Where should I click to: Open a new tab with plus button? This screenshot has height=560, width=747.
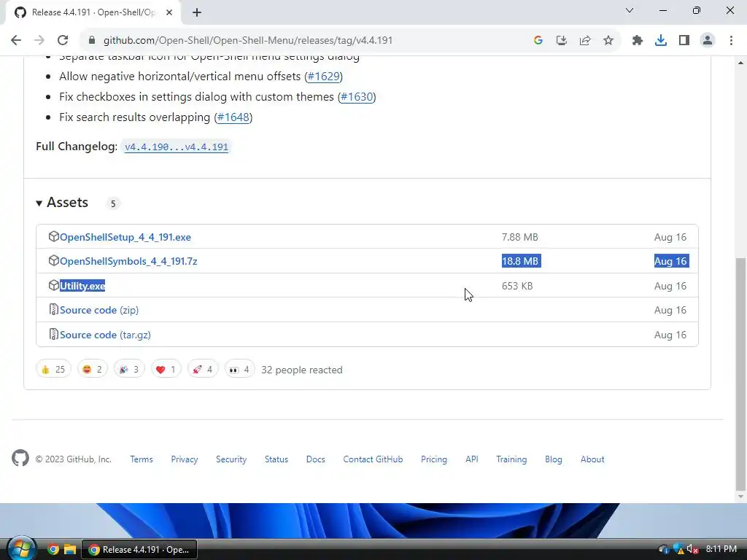(197, 12)
